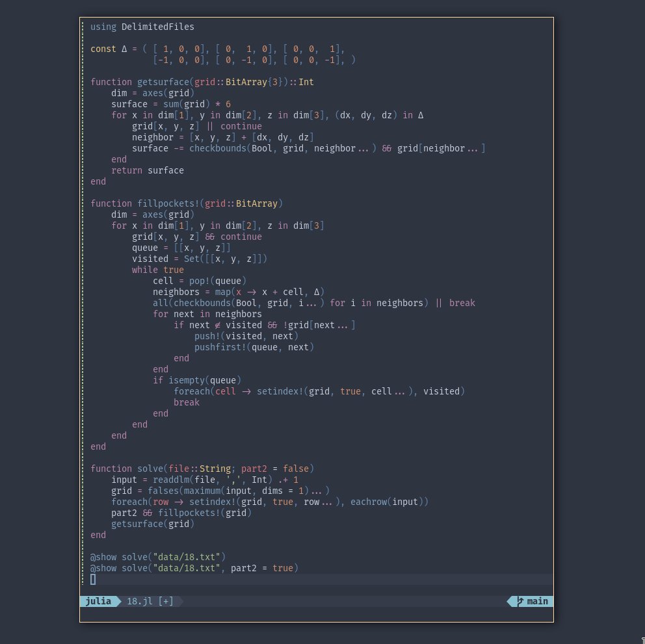Click the Δ constant symbol in the const definition
This screenshot has height=644, width=645.
(125, 49)
